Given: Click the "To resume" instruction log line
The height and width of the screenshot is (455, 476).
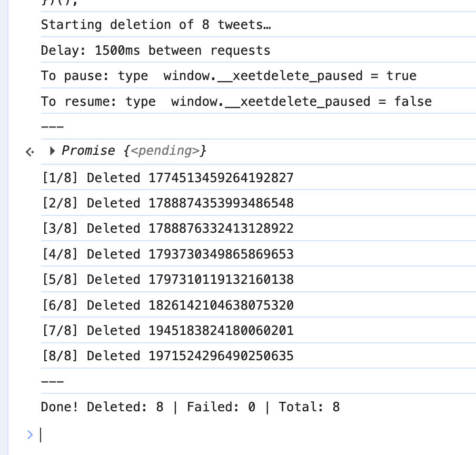Looking at the screenshot, I should point(236,101).
